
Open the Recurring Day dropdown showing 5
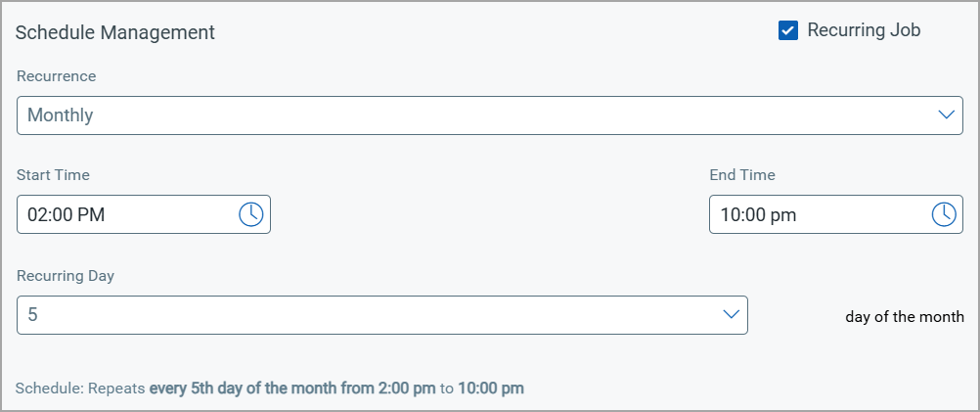click(381, 315)
